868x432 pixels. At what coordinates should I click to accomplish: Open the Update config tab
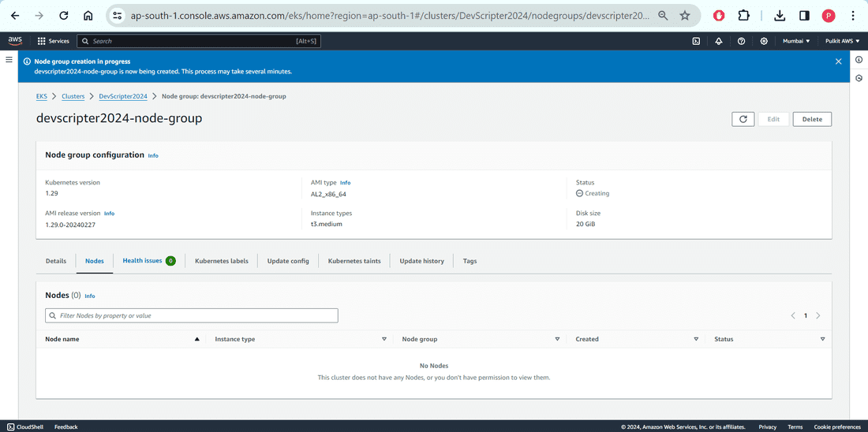(288, 261)
